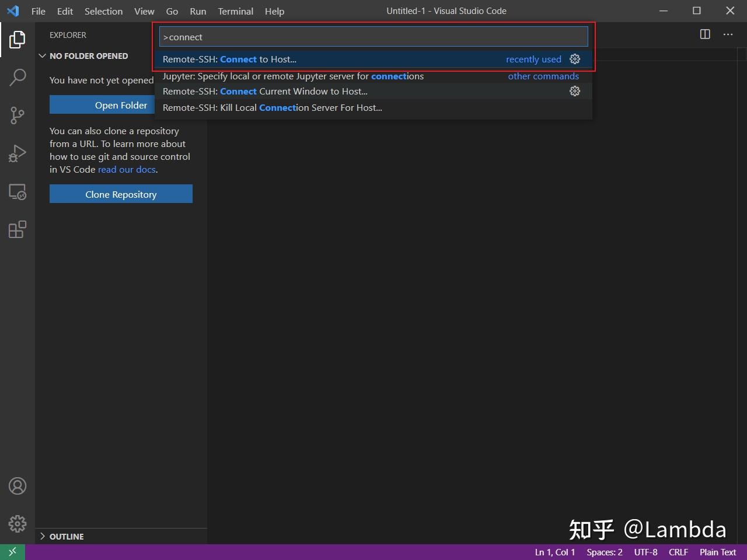The width and height of the screenshot is (747, 560).
Task: Open the Extensions view
Action: pos(17,229)
